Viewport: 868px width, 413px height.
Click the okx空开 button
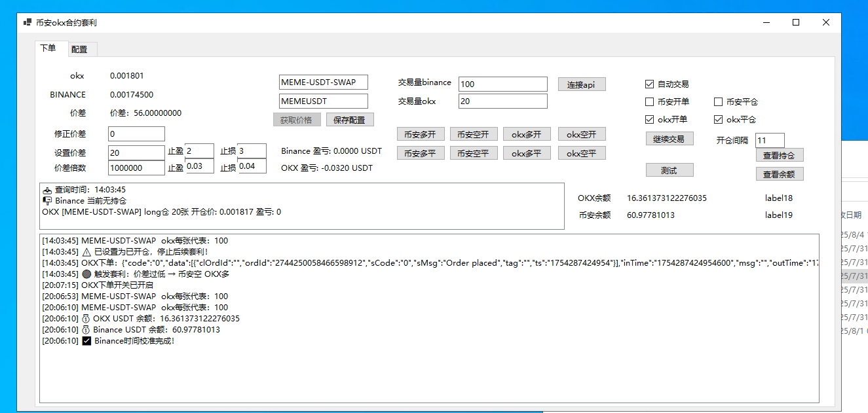(x=582, y=134)
